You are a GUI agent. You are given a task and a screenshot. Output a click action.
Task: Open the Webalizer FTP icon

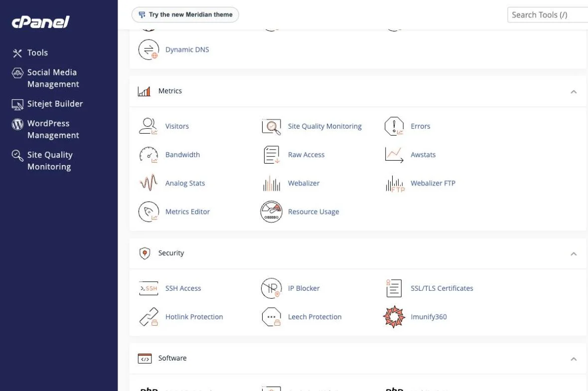tap(395, 184)
